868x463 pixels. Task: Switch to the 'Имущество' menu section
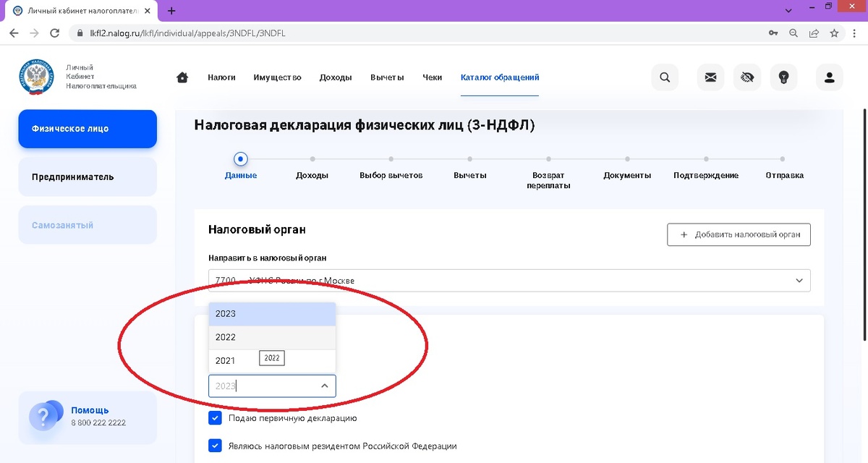tap(277, 77)
